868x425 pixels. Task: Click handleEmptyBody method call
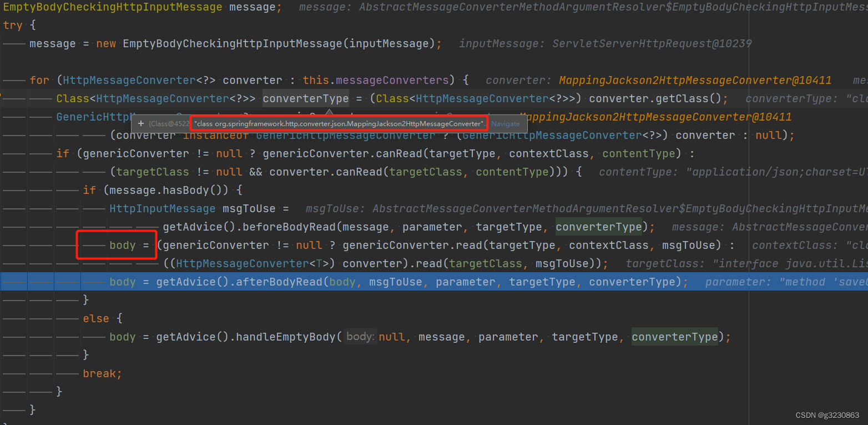pos(285,337)
